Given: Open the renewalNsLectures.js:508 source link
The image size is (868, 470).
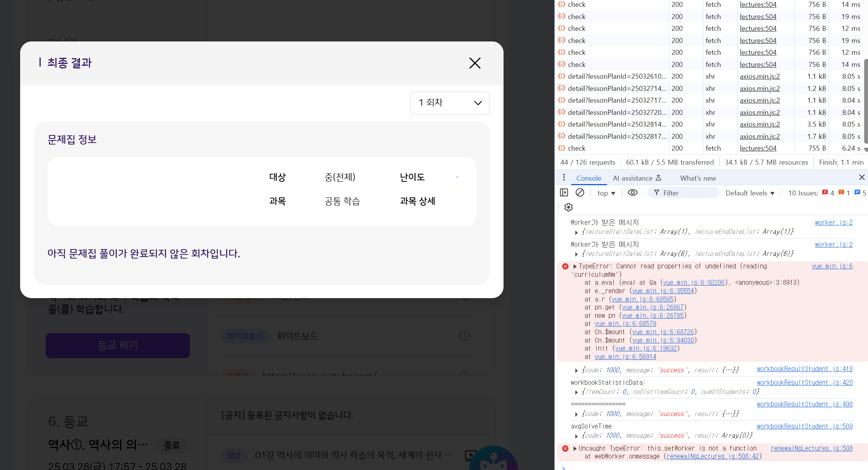Looking at the screenshot, I should point(811,448).
